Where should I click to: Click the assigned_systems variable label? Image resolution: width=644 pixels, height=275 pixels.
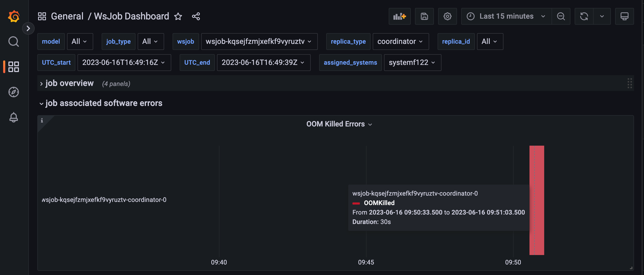pos(350,63)
